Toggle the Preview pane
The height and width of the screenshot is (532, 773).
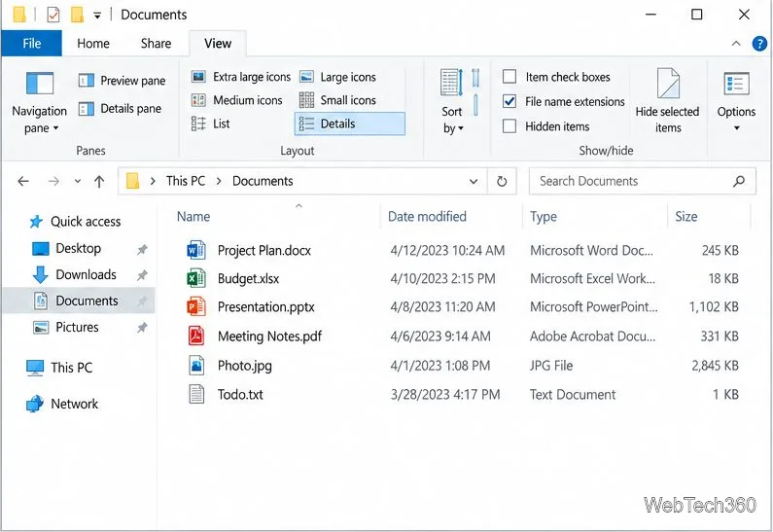tap(122, 81)
